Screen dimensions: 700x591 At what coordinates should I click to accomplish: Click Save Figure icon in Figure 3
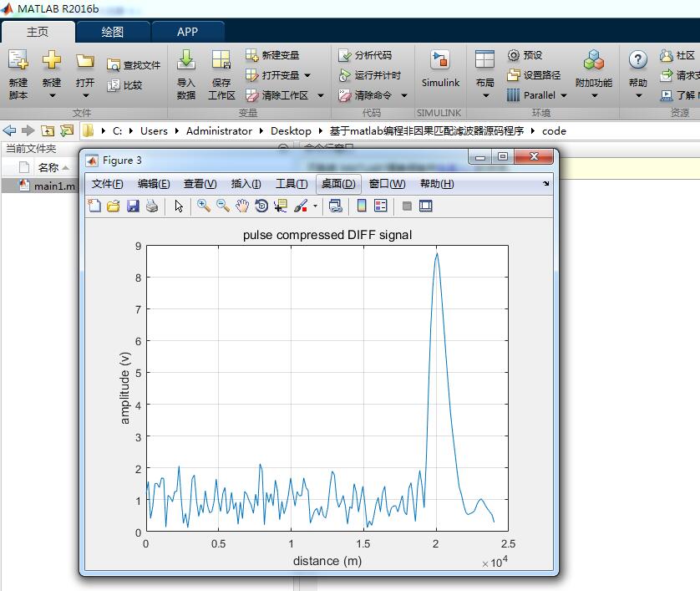click(x=133, y=206)
